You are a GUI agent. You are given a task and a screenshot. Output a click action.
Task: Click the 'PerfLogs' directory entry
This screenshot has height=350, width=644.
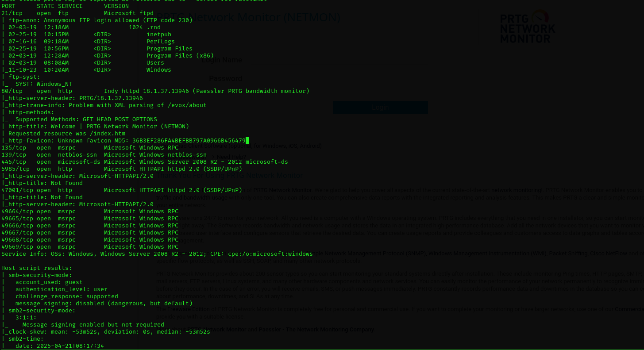(x=161, y=42)
